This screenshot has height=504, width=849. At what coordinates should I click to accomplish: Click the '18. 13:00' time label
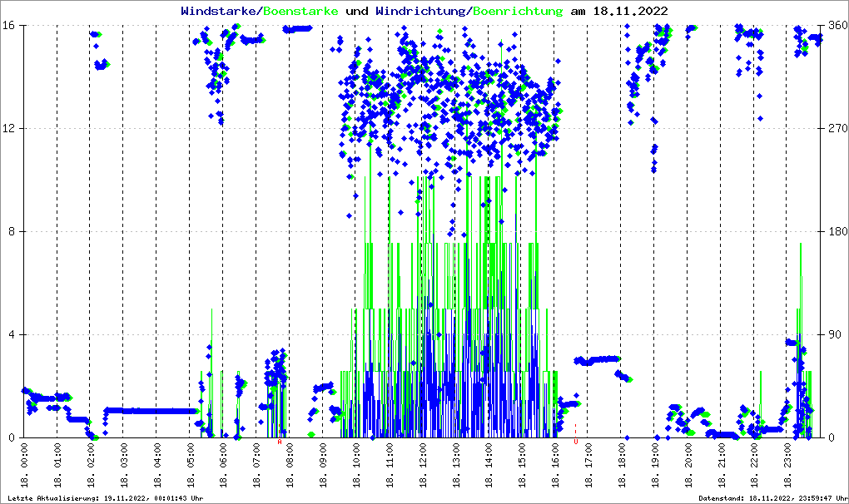click(455, 465)
